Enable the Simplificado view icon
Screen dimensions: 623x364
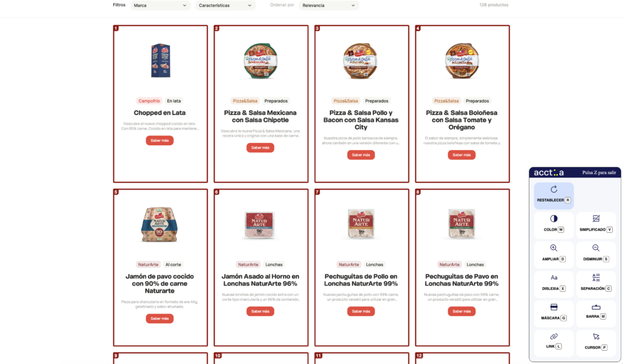[596, 219]
